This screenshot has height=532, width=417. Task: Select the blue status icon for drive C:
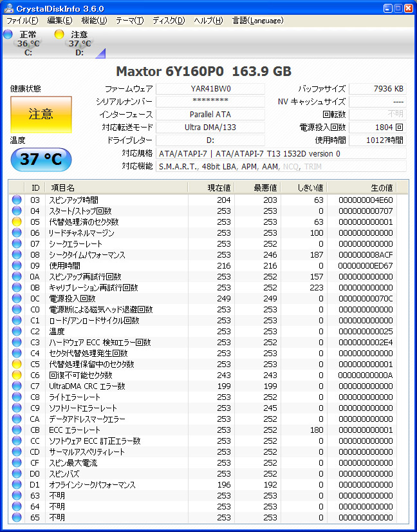[8, 34]
